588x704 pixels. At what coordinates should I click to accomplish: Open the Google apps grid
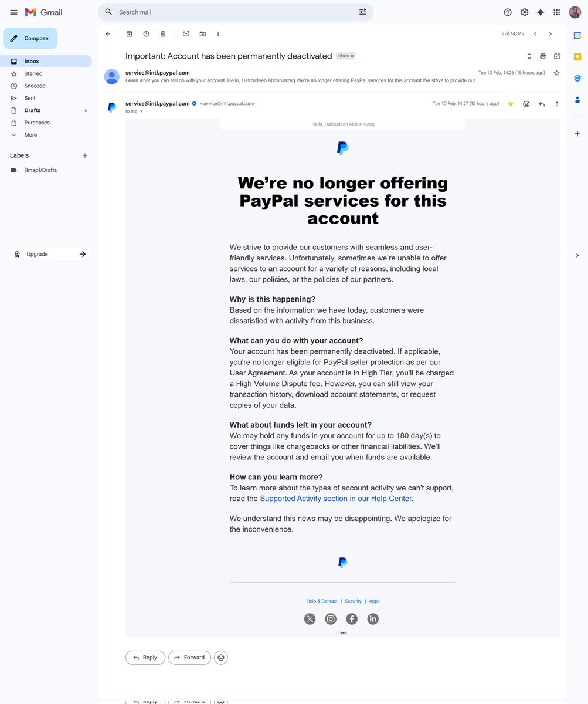(557, 12)
